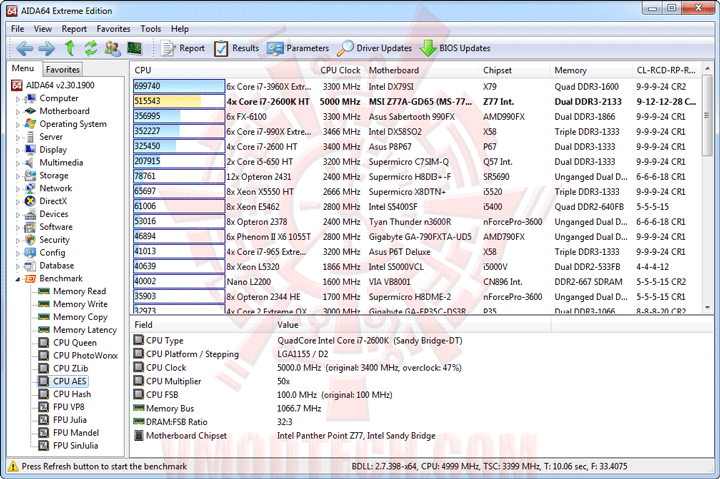Open the Tools menu
This screenshot has height=479, width=720.
click(151, 29)
